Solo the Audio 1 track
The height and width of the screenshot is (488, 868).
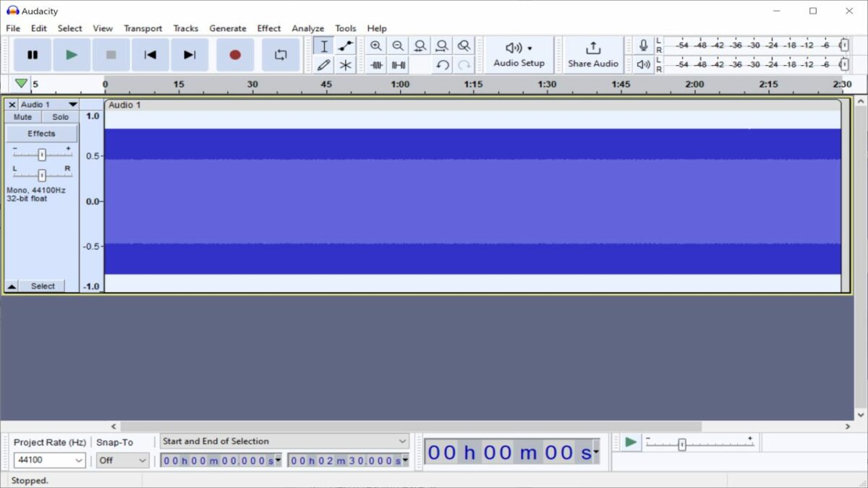(60, 117)
